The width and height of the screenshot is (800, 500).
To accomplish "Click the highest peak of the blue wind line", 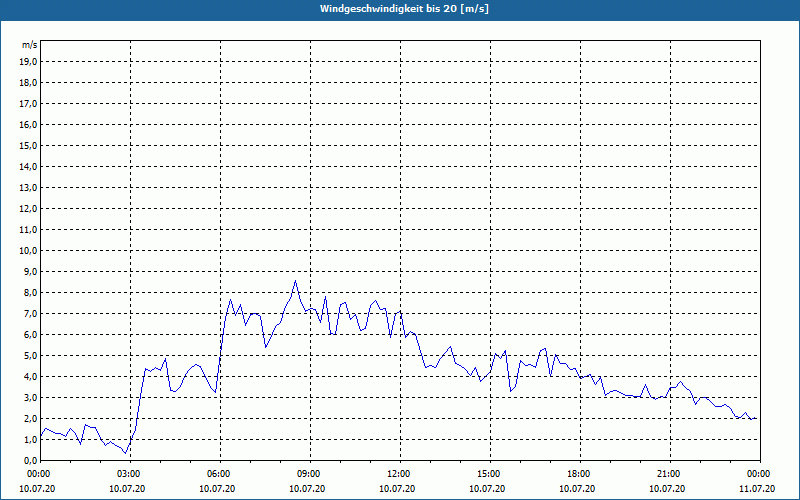I will point(295,281).
